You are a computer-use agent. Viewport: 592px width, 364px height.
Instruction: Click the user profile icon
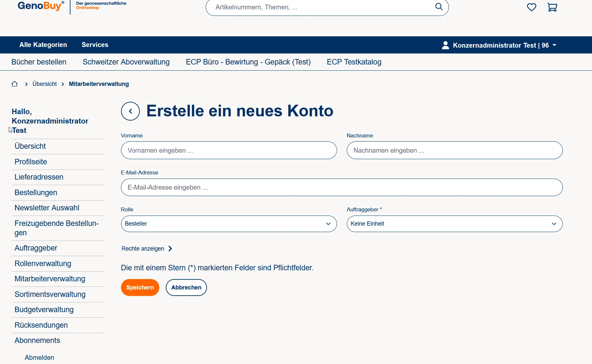pyautogui.click(x=445, y=45)
